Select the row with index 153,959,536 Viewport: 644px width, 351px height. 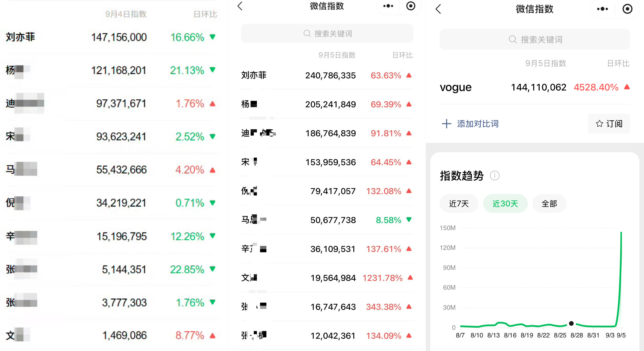pyautogui.click(x=327, y=162)
